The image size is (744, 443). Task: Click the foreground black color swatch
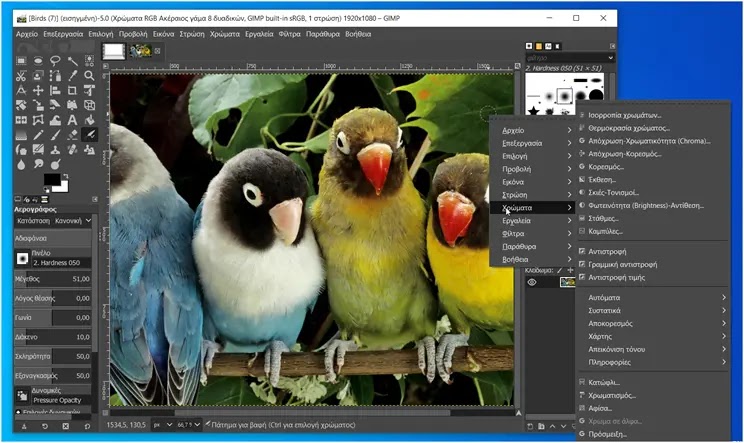(52, 179)
